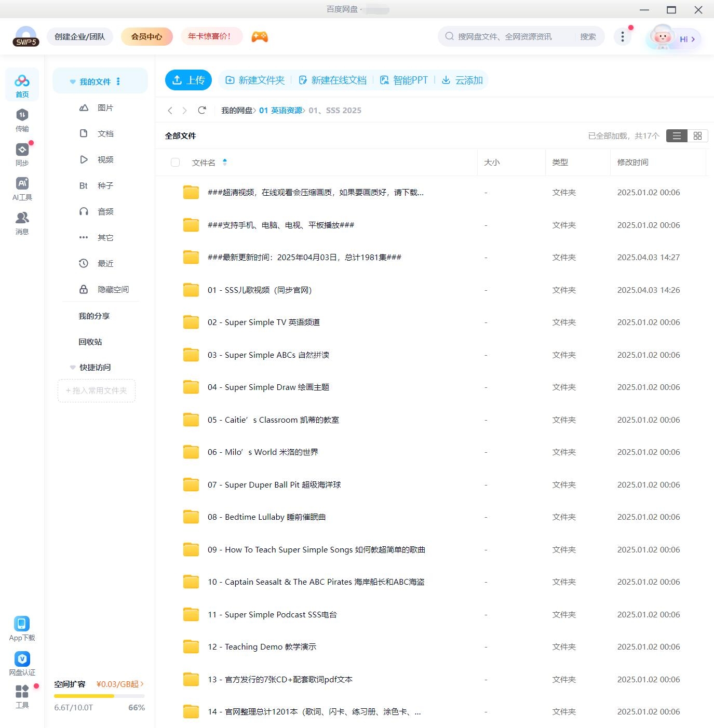Click folder icon of 06 - Milo's World
714x728 pixels.
pos(191,452)
